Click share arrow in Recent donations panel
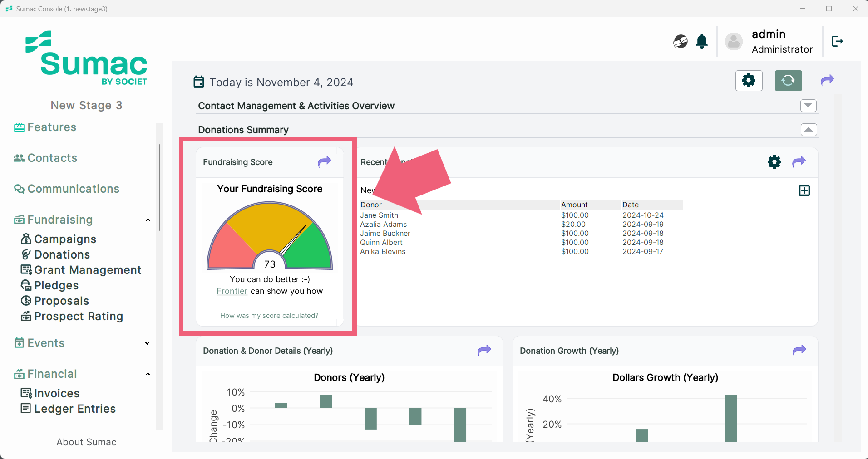Image resolution: width=868 pixels, height=459 pixels. (799, 162)
